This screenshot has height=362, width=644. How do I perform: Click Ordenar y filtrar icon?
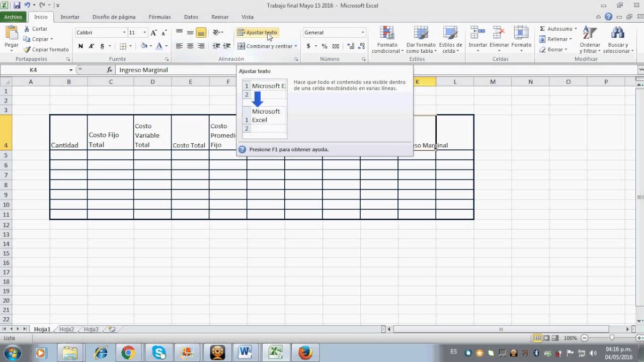tap(590, 33)
